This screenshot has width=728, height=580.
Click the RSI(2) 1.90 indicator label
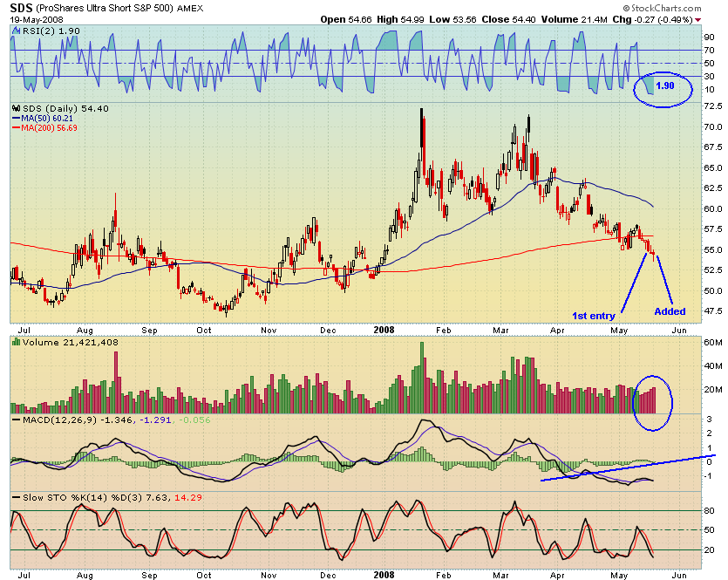point(51,31)
